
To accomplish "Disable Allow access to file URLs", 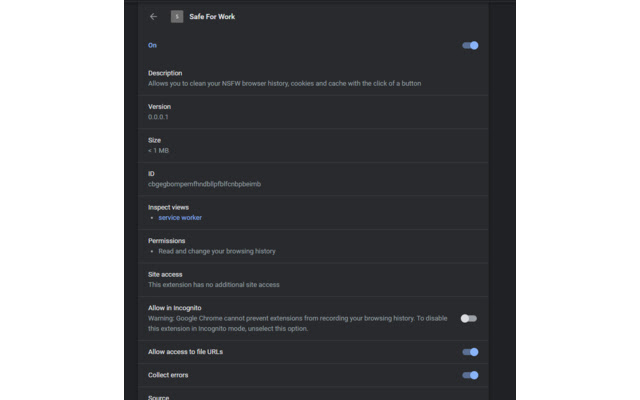I will click(470, 352).
